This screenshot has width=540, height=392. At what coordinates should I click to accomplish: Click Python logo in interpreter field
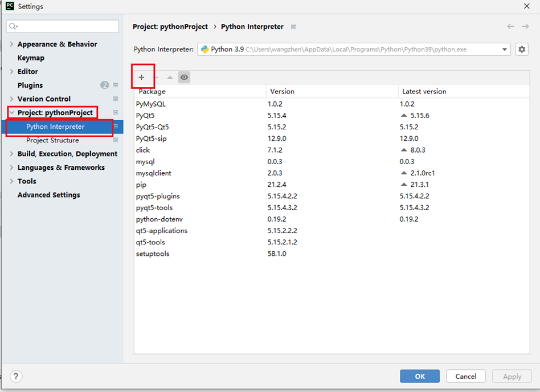click(205, 49)
